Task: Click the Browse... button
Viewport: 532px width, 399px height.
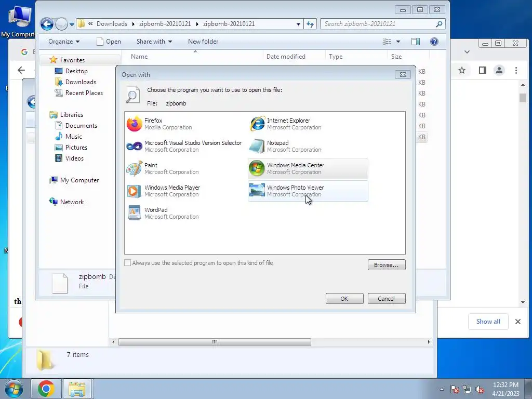Action: tap(387, 264)
